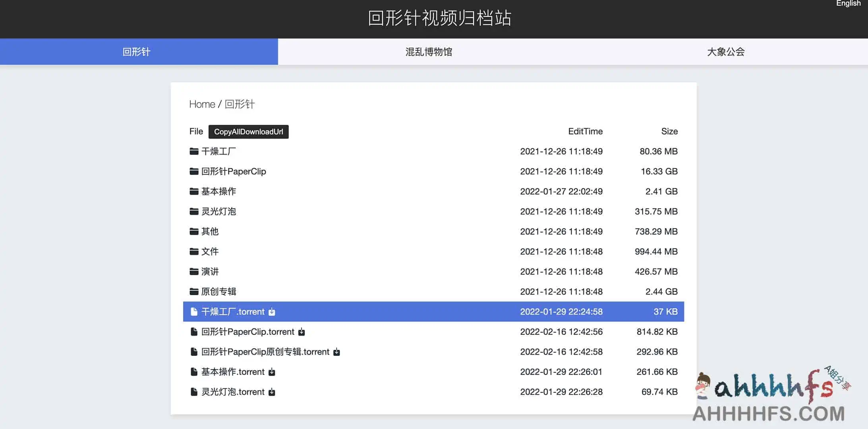Click the file icon for 回形针PaperClip原创专辑.torrent
868x429 pixels.
click(194, 352)
